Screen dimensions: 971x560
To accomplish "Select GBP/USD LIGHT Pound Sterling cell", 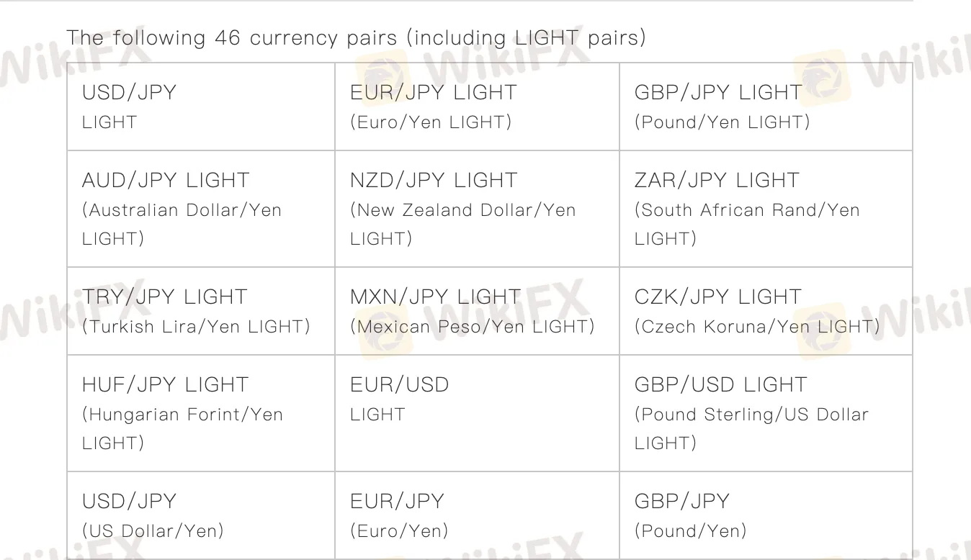I will [766, 413].
